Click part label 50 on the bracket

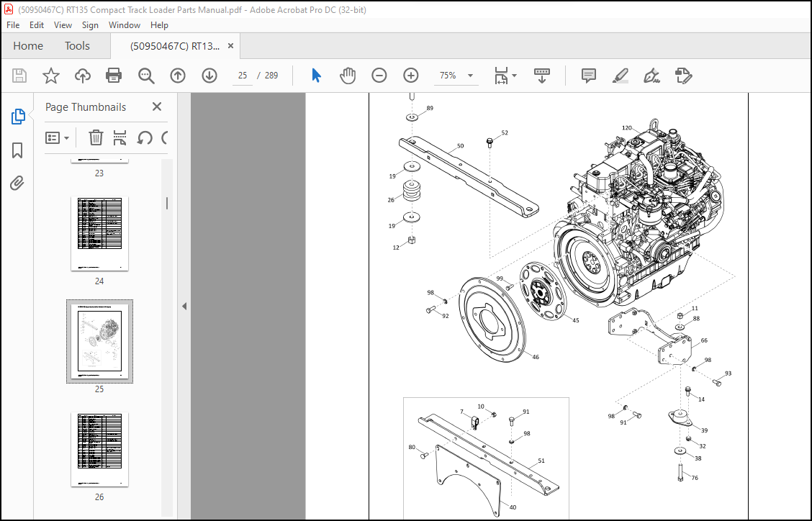pos(461,146)
